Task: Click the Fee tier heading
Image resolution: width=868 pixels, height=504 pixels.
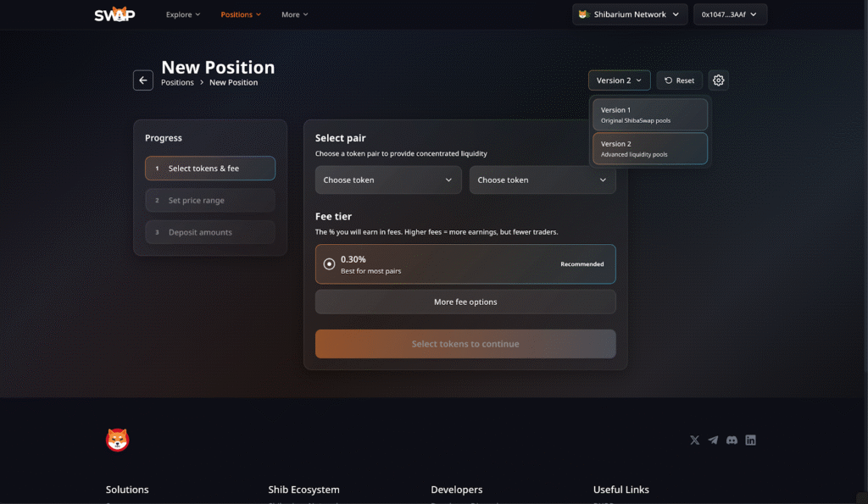Action: [333, 216]
